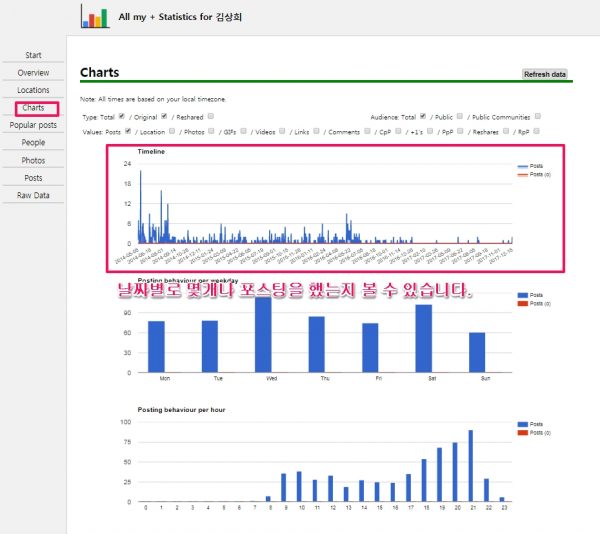This screenshot has height=534, width=600.
Task: Enable the GIFs checkbox
Action: pos(243,131)
